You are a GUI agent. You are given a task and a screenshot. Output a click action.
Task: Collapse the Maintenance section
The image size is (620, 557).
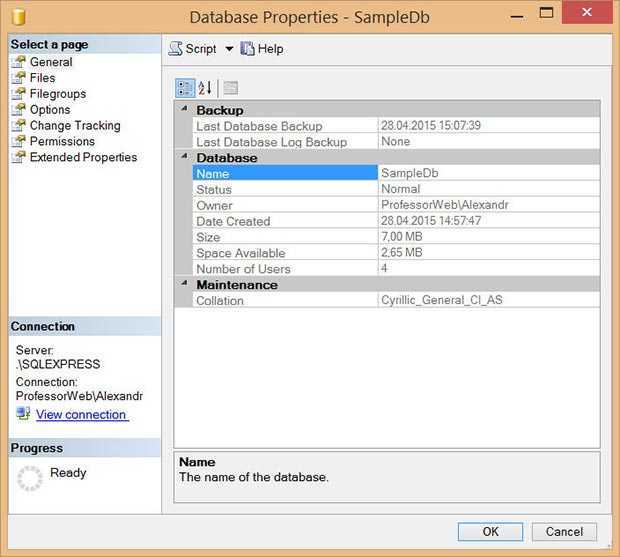tap(183, 285)
